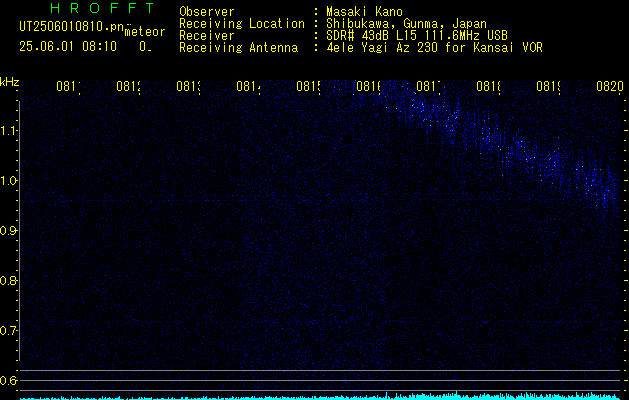Click the cyan signal level graph
The width and height of the screenshot is (629, 400).
click(321, 396)
